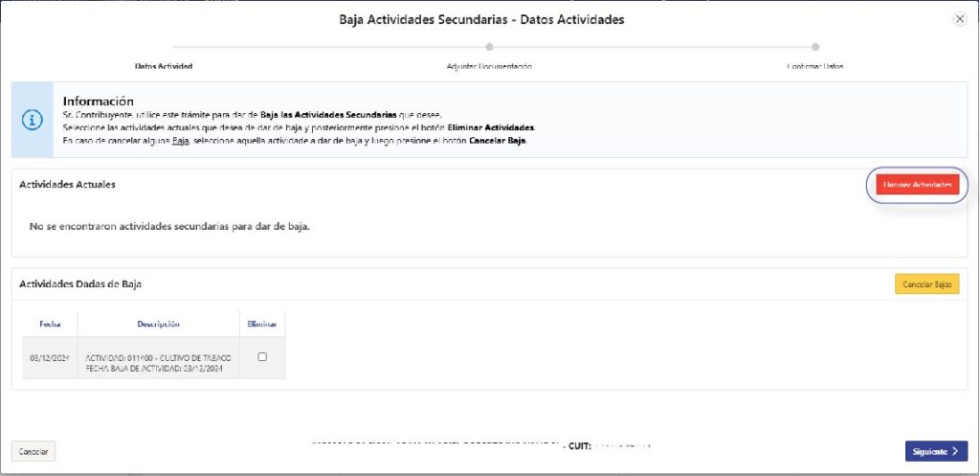Screen dimensions: 980x476
Task: Click the Eliminar column header
Action: pos(261,324)
